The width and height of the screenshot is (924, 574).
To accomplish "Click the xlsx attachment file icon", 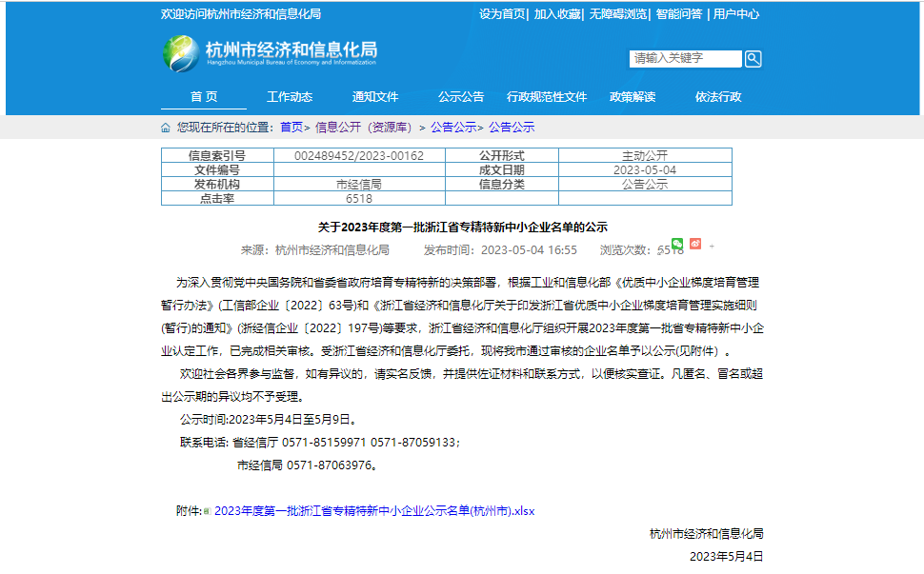I will 207,511.
